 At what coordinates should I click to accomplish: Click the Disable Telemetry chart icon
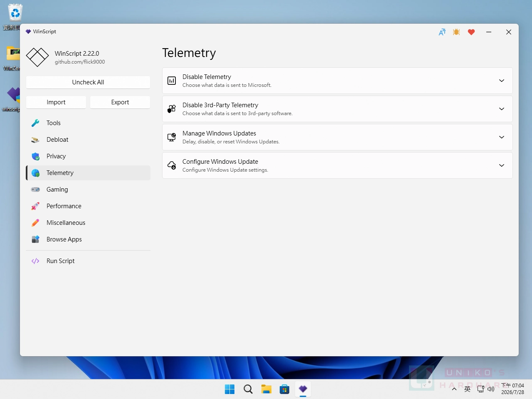click(172, 81)
